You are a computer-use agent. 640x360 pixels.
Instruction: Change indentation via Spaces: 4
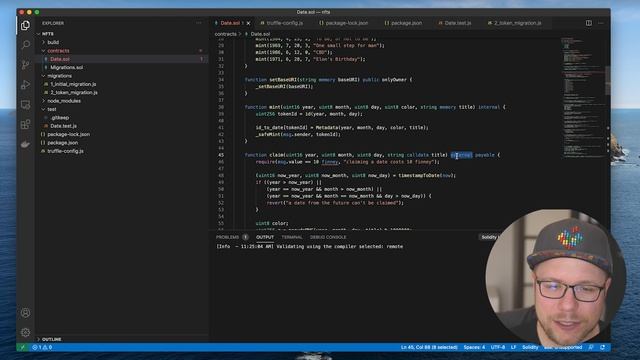[474, 347]
